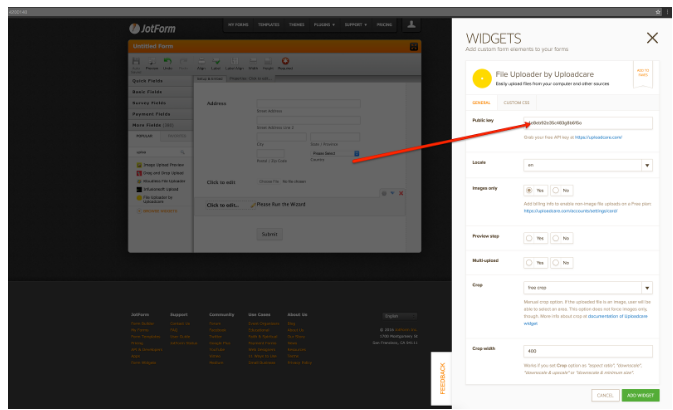Switch to the Popular widgets tab
Screen dimensions: 673x410
coord(144,136)
